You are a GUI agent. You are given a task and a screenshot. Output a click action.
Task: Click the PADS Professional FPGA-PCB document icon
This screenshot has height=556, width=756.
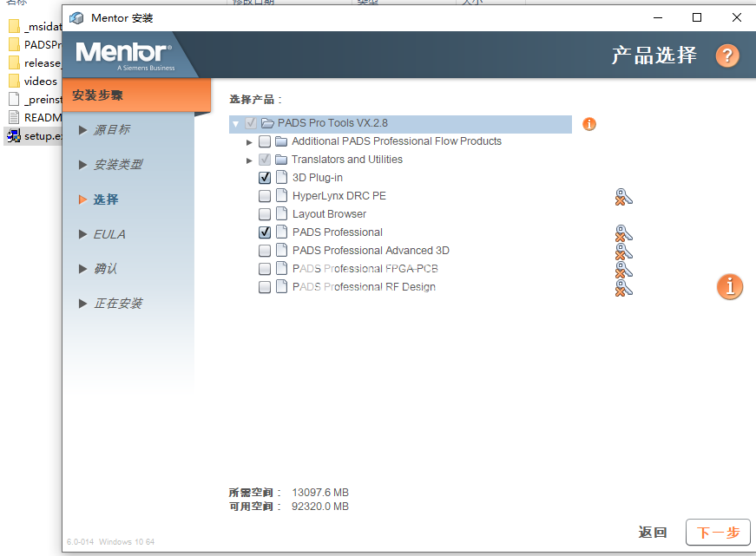coord(281,268)
